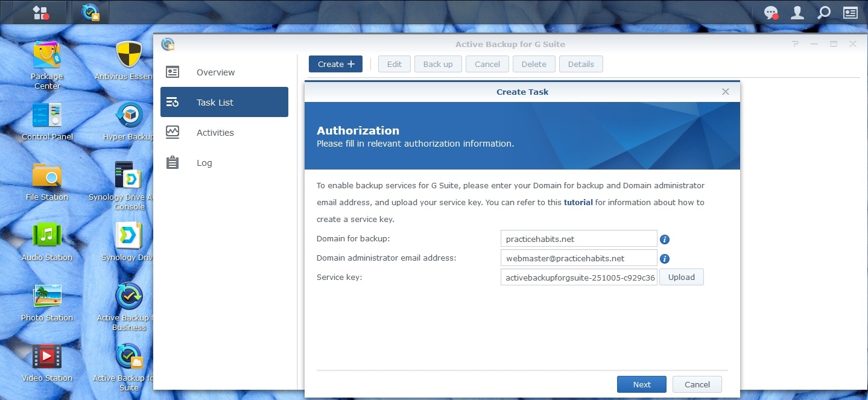Open the user account options icon
868x400 pixels.
pyautogui.click(x=797, y=13)
